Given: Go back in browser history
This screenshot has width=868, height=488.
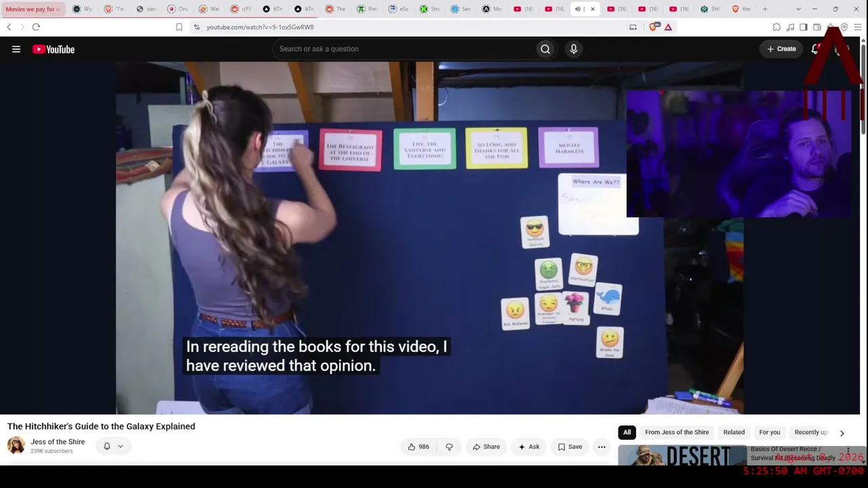Looking at the screenshot, I should tap(9, 27).
